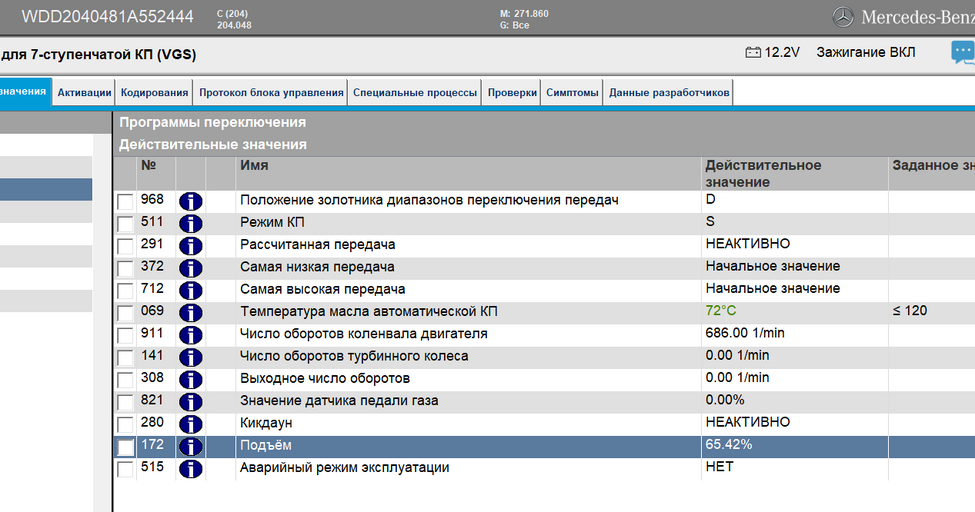The image size is (975, 512).
Task: Click info icon for Рассчитанная передача
Action: 191,246
